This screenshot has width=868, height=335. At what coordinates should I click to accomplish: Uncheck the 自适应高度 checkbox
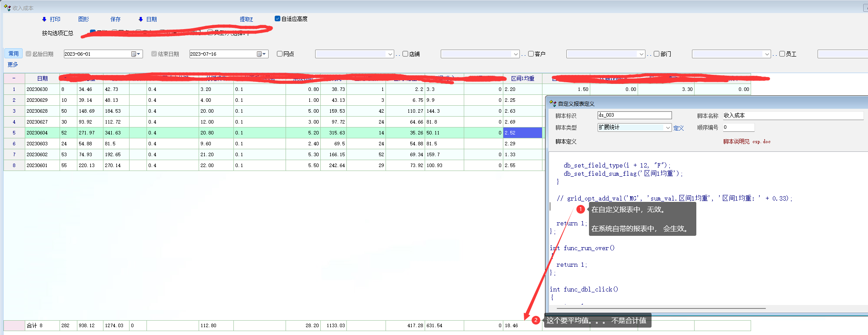(x=277, y=19)
